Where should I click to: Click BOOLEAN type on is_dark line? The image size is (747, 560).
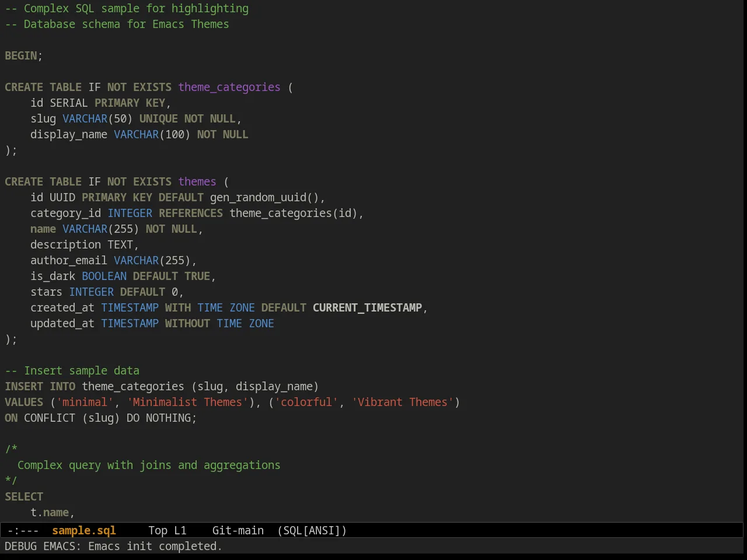pos(104,276)
